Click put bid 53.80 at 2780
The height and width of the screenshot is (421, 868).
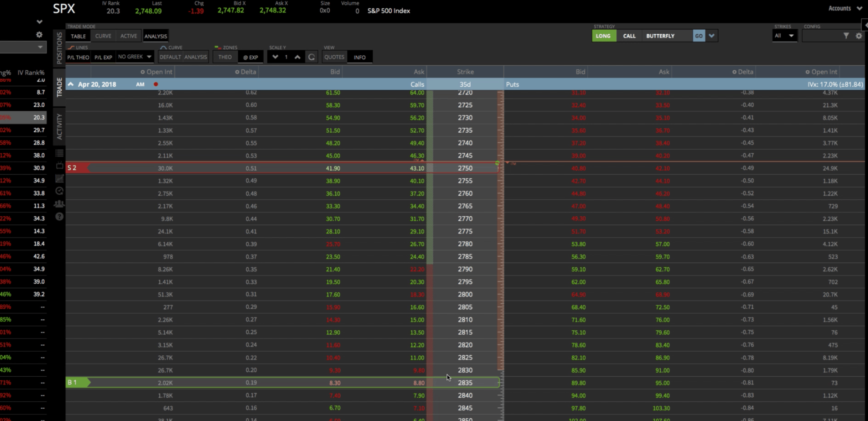point(578,244)
